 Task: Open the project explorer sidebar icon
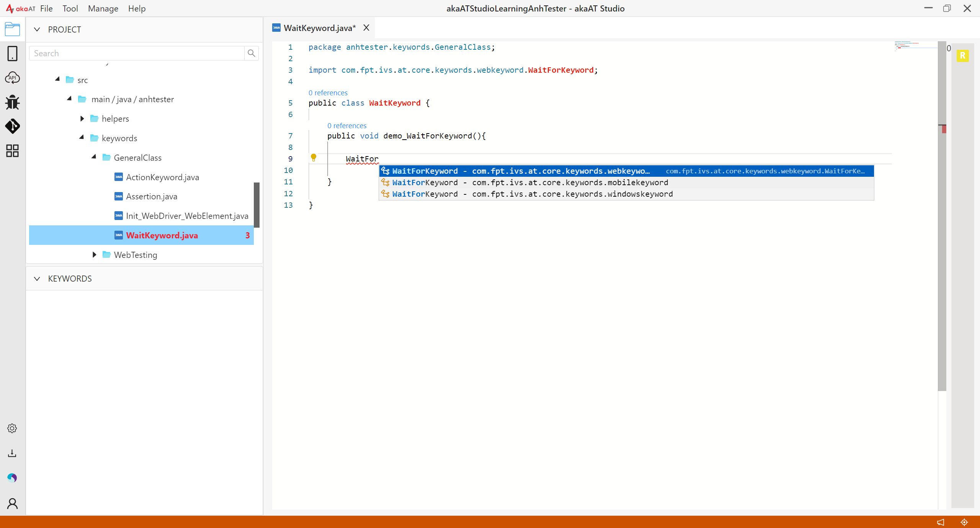tap(12, 29)
